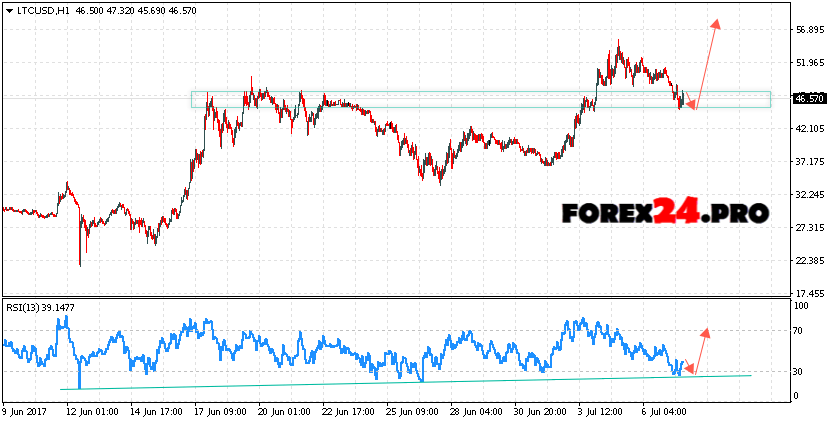Click the large red forecast arrow on price chart
This screenshot has height=423, width=830.
(x=706, y=62)
